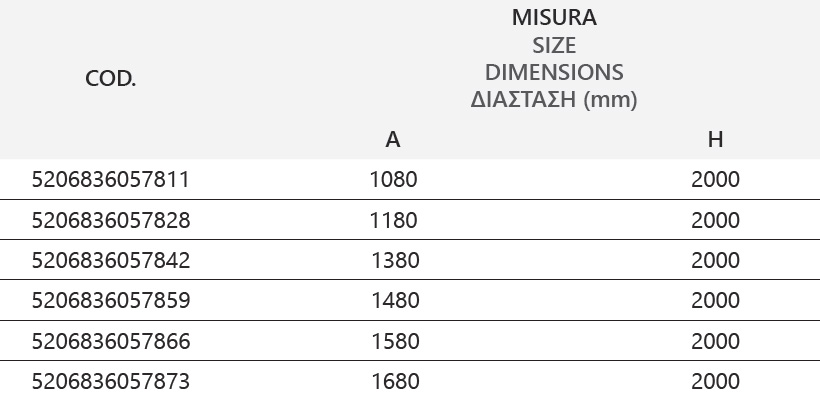Click the A column header
This screenshot has height=396, width=820.
coord(393,140)
